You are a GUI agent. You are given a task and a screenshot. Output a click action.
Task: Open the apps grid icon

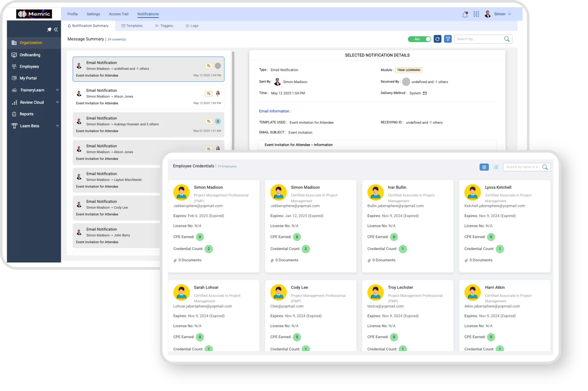point(476,14)
